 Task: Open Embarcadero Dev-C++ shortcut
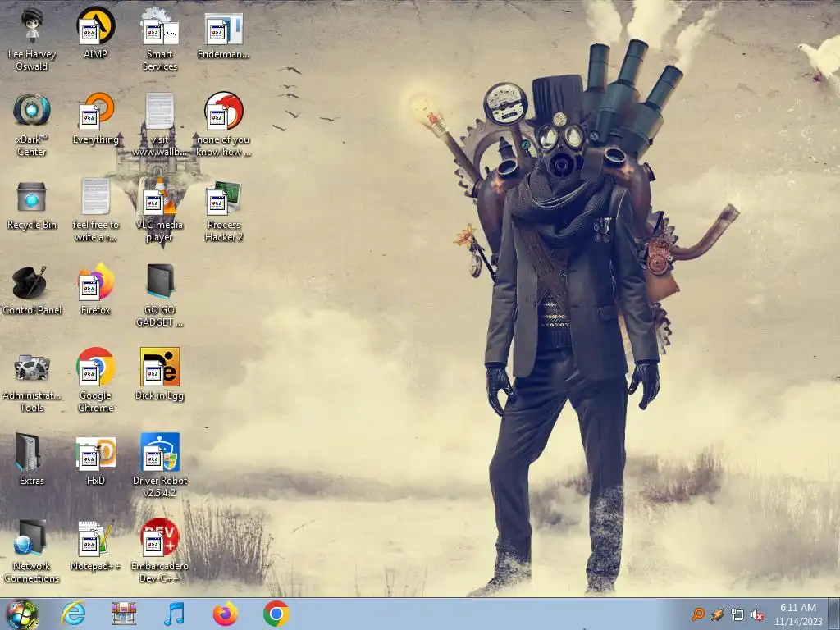(160, 550)
